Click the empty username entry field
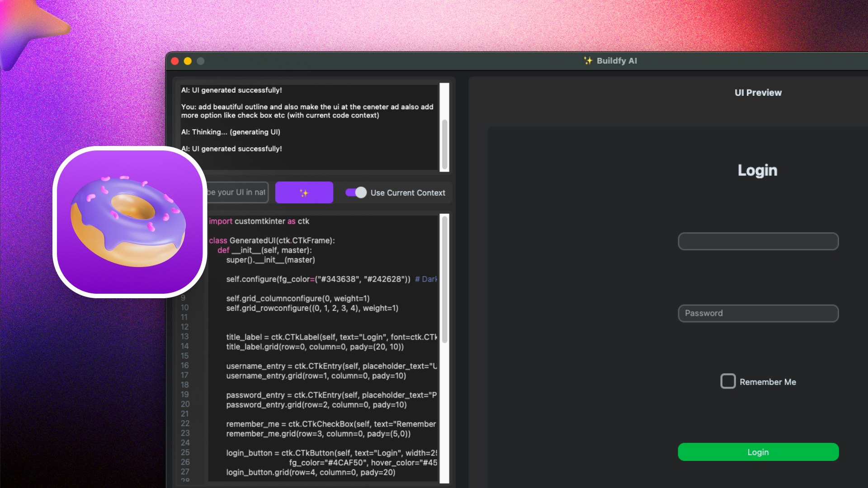This screenshot has height=488, width=868. (x=758, y=241)
